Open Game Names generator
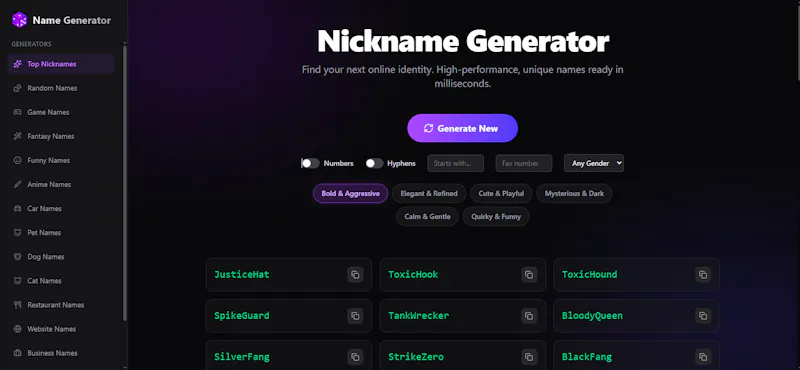The width and height of the screenshot is (800, 370). [61, 112]
